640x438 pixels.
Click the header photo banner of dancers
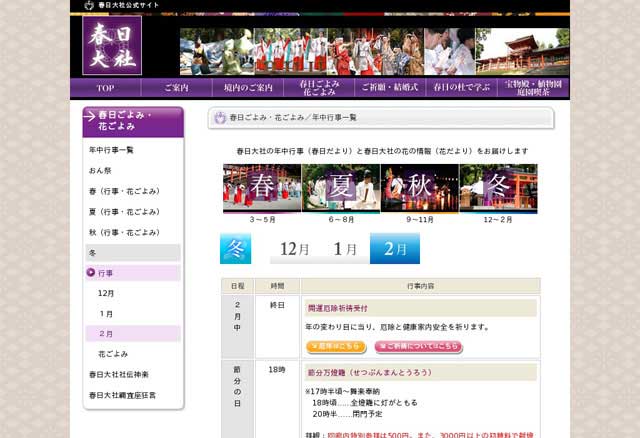tap(375, 51)
